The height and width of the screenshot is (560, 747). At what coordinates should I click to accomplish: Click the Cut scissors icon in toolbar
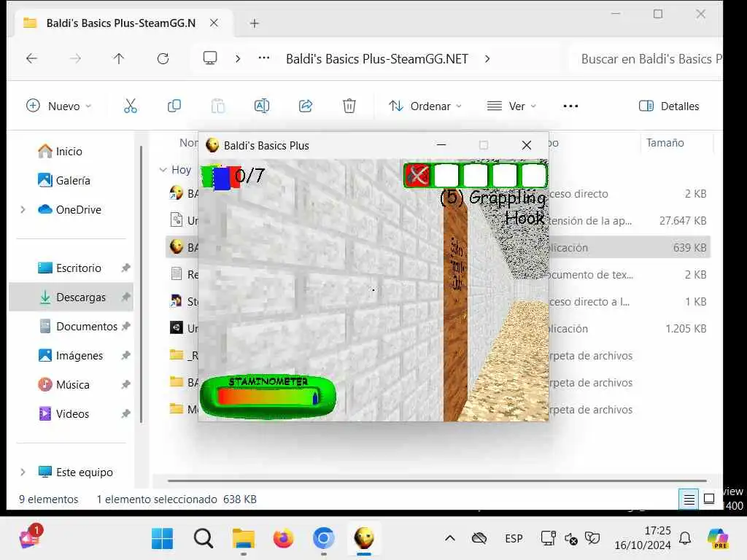coord(130,106)
